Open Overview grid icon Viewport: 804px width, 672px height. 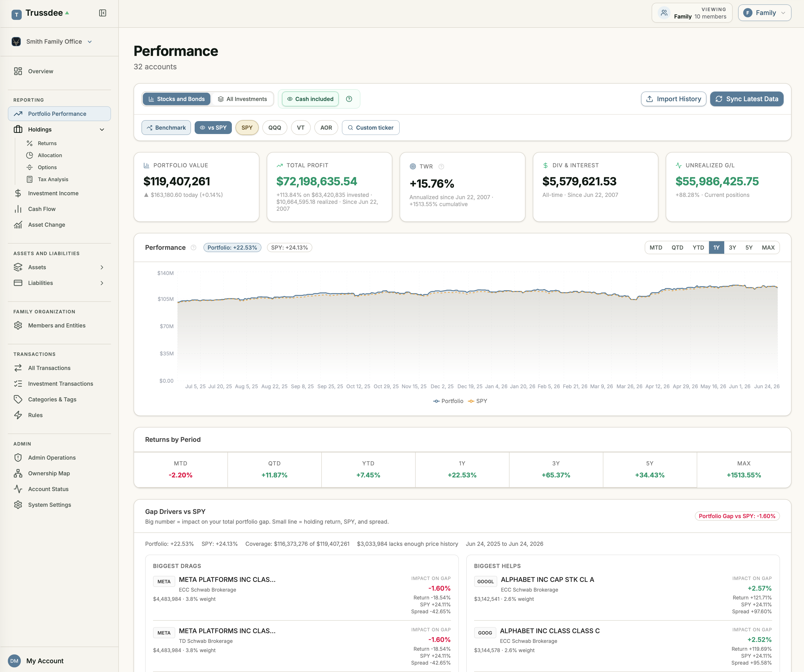pos(18,71)
